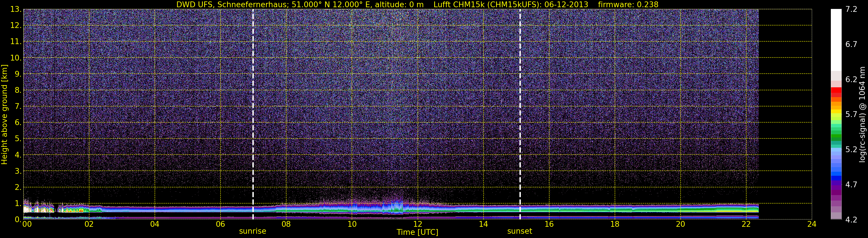Click the '10.' height tick label

tap(16, 58)
